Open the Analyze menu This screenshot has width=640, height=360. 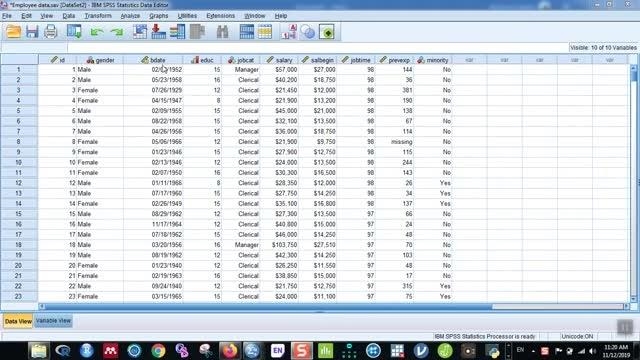[130, 16]
